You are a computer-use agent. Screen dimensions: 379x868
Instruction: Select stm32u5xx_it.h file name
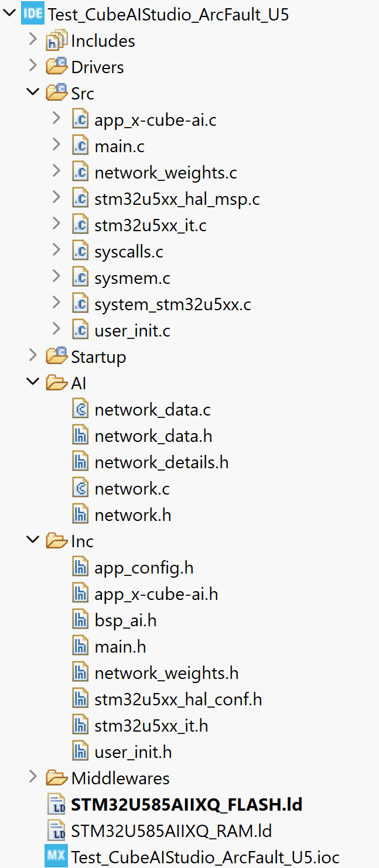click(151, 726)
